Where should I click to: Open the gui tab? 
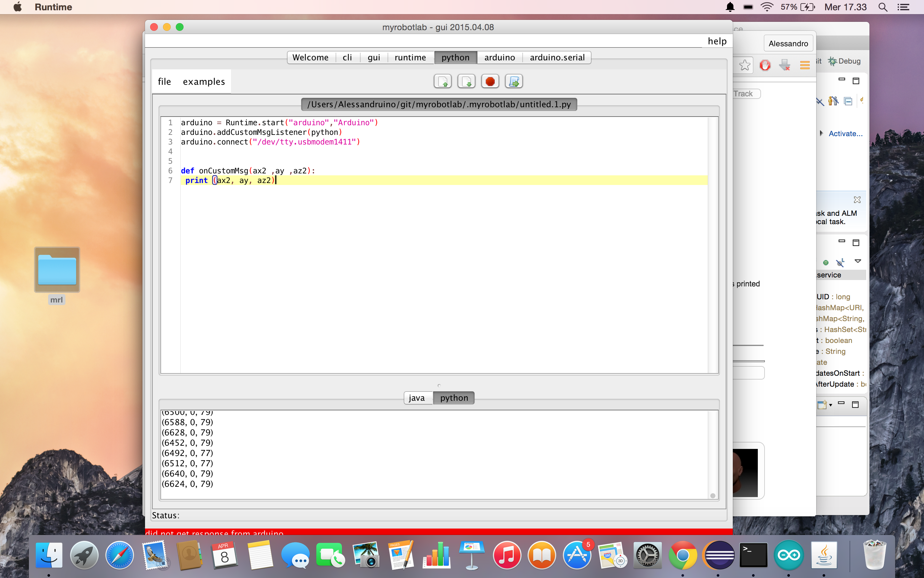[374, 57]
